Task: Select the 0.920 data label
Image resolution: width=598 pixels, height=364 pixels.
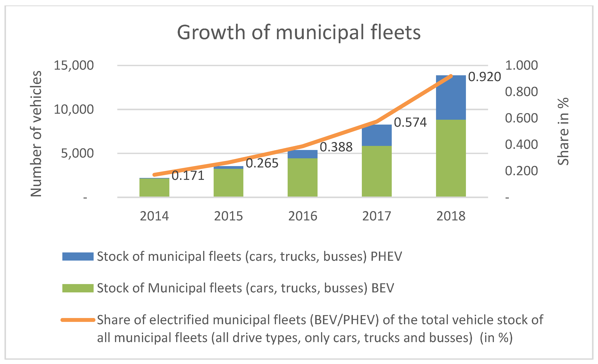Action: pyautogui.click(x=484, y=77)
